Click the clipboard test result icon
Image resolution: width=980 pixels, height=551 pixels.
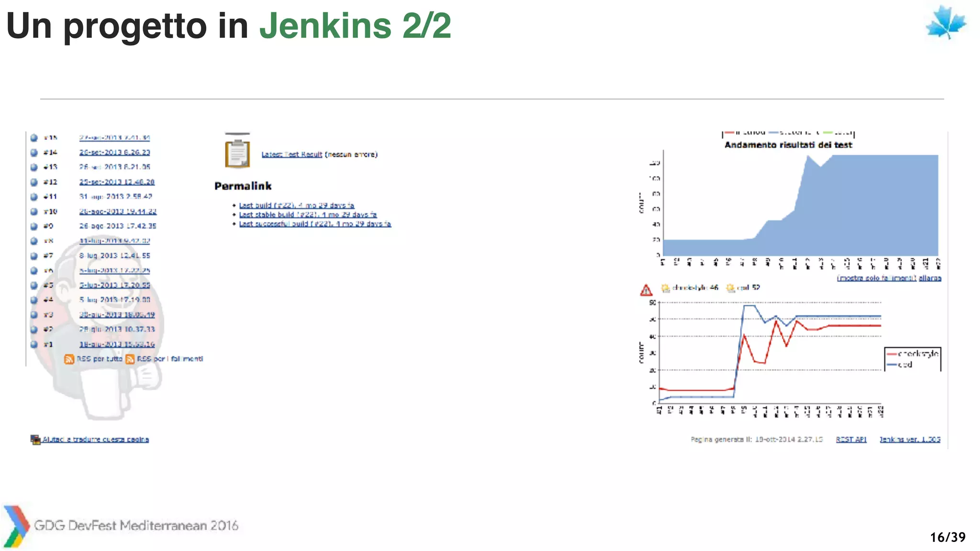[x=238, y=154]
